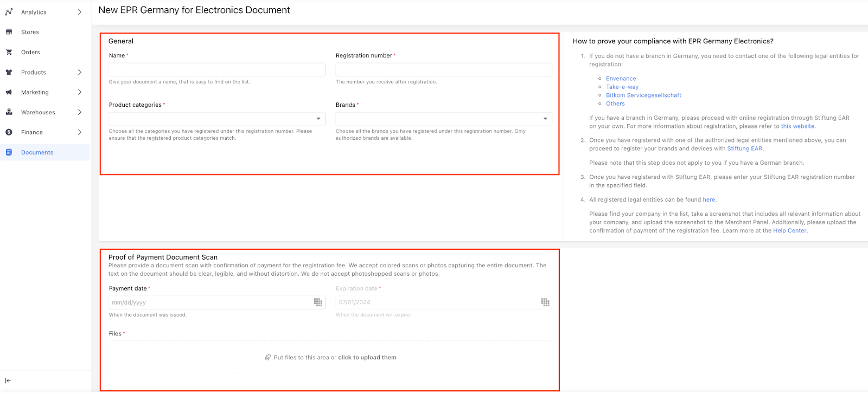
Task: Click the Analytics sidebar icon
Action: coord(9,12)
